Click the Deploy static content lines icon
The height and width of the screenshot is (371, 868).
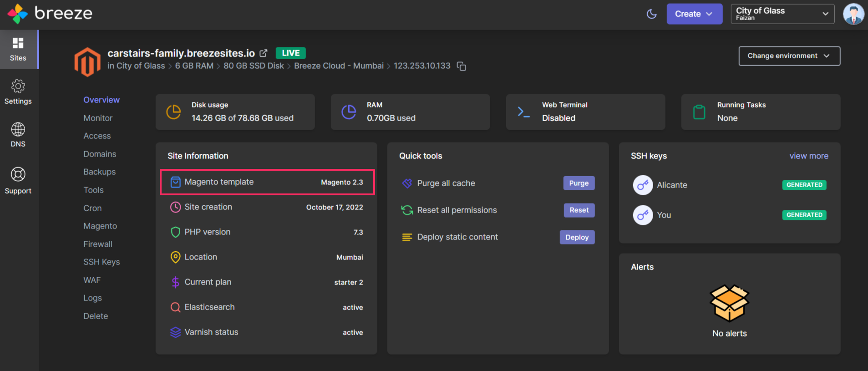[x=407, y=237]
